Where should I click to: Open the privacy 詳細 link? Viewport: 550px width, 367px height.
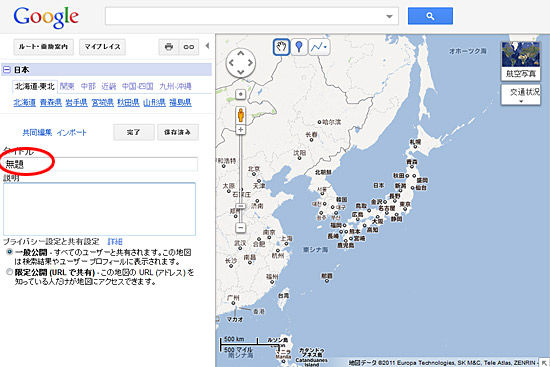pos(115,241)
